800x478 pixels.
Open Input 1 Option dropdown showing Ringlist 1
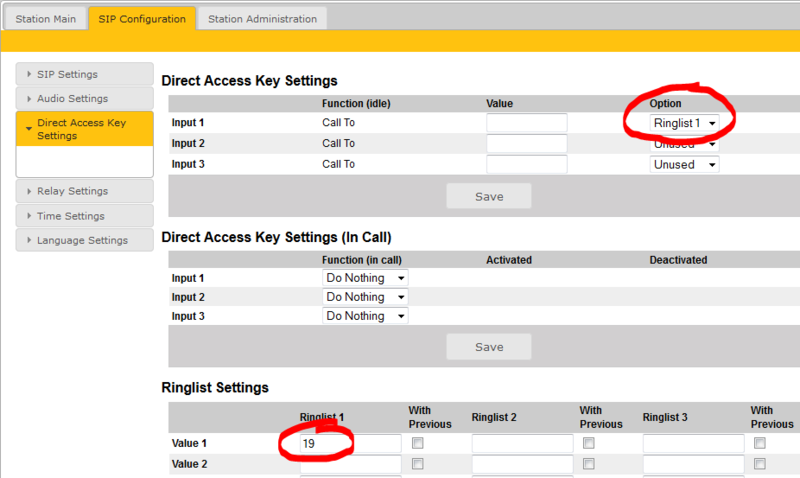[684, 123]
